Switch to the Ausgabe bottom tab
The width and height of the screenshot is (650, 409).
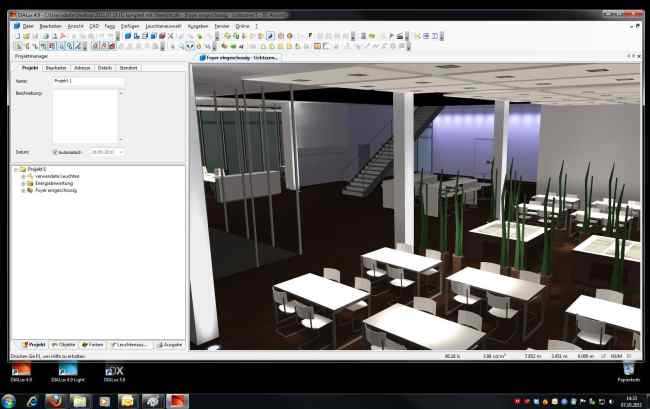[170, 345]
